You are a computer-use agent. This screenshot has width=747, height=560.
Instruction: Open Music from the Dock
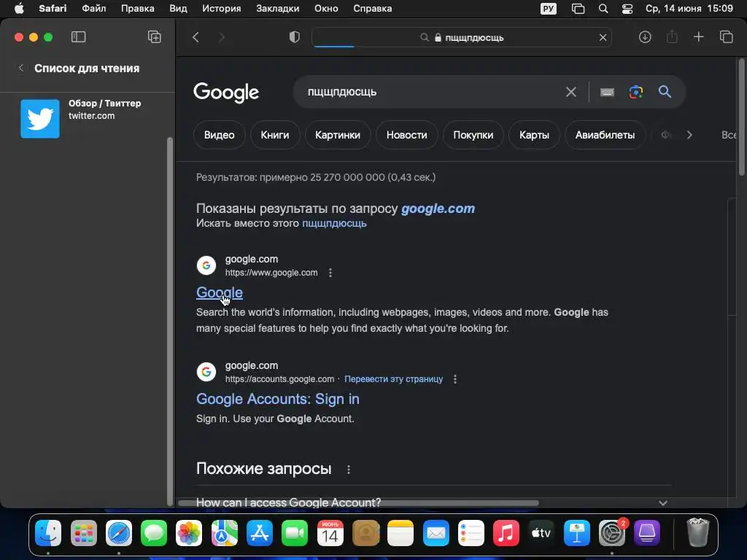point(506,533)
